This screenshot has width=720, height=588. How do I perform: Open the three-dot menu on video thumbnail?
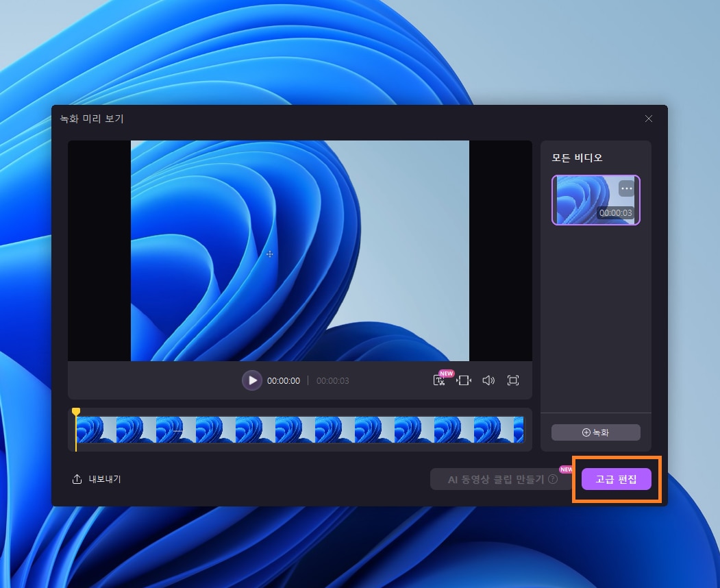[x=626, y=188]
